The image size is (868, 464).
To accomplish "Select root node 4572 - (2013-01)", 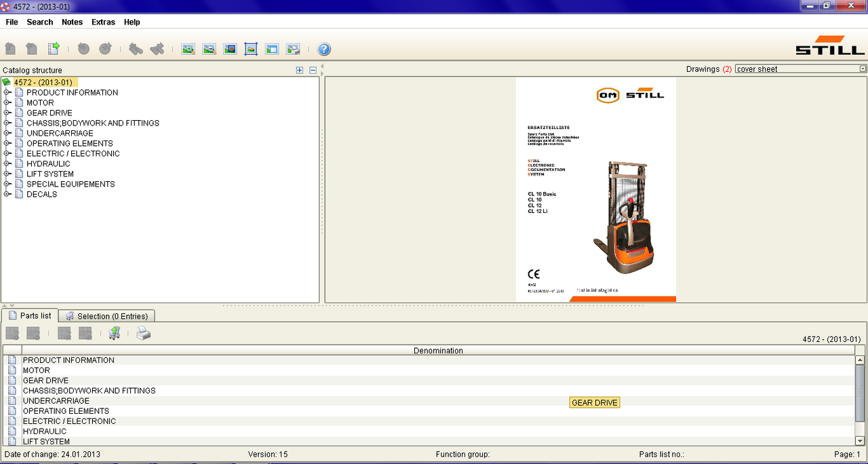I will (43, 83).
